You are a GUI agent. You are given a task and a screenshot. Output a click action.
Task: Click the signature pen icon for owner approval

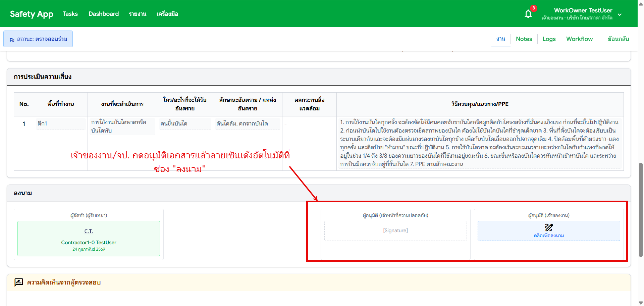[549, 227]
